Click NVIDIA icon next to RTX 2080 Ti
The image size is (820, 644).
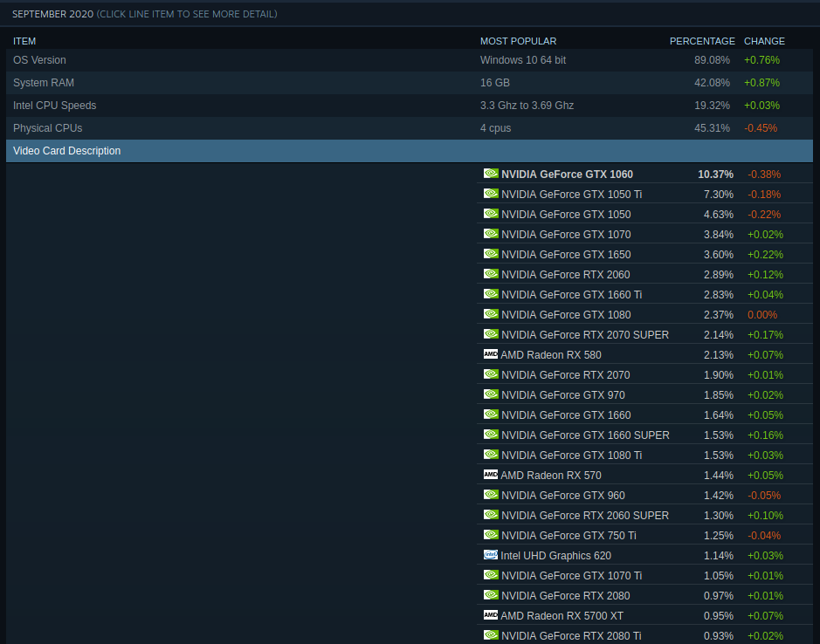pyautogui.click(x=491, y=635)
